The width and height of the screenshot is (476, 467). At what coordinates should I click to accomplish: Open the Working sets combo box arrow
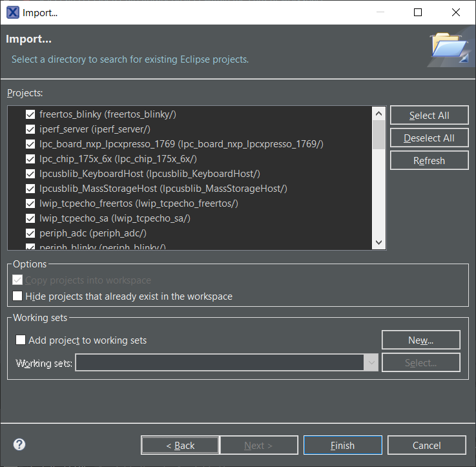coord(371,362)
